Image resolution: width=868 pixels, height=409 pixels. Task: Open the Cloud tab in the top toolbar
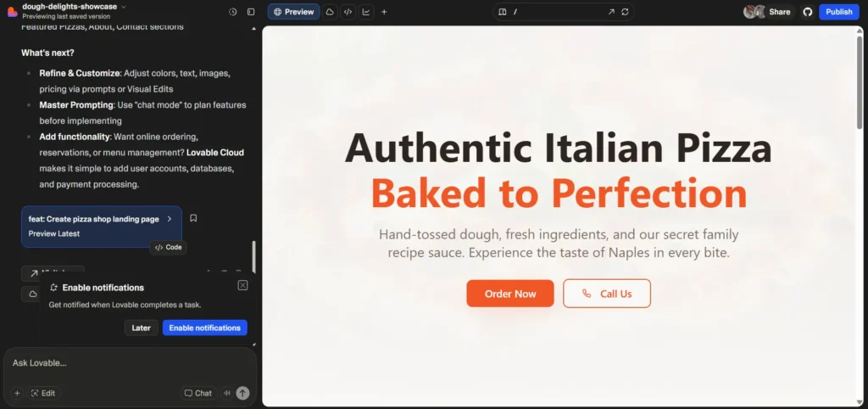(x=330, y=12)
